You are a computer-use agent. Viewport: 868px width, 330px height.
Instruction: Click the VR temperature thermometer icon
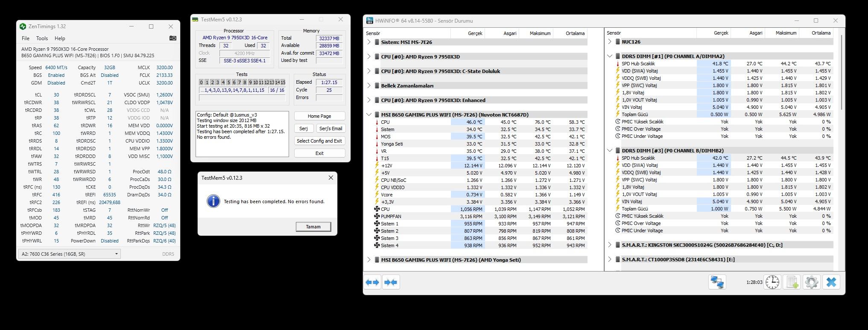[x=377, y=151]
